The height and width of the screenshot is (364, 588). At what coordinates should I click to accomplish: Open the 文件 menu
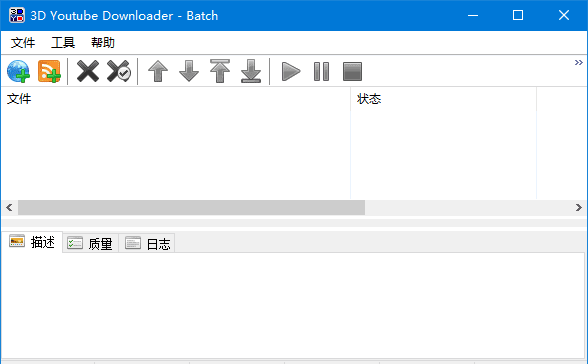pyautogui.click(x=23, y=43)
